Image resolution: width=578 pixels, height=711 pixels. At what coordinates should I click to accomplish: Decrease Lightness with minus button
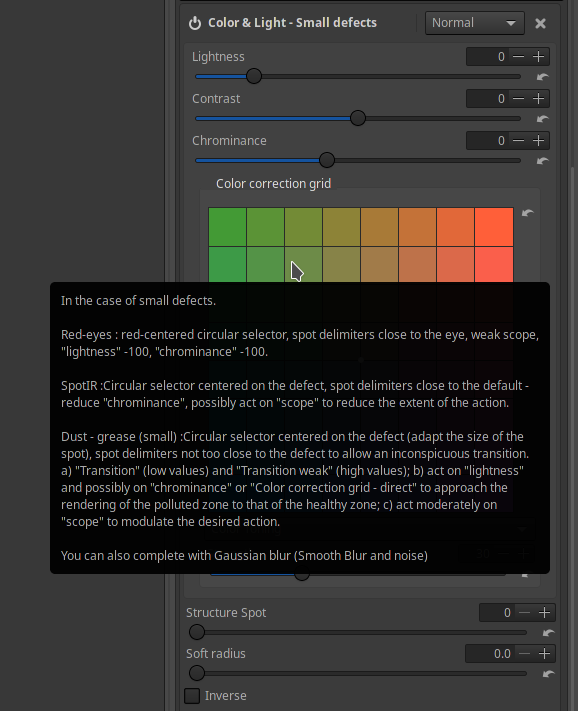(x=518, y=57)
